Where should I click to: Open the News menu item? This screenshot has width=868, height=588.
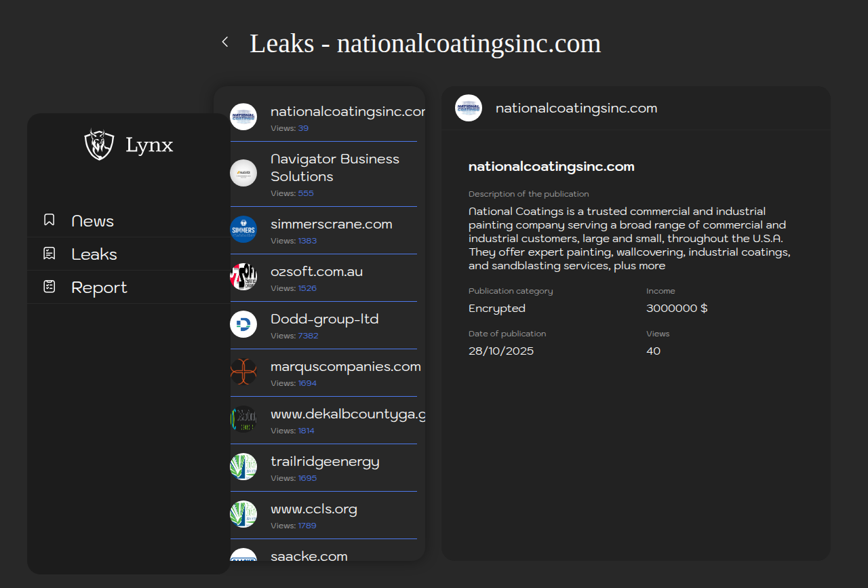92,221
